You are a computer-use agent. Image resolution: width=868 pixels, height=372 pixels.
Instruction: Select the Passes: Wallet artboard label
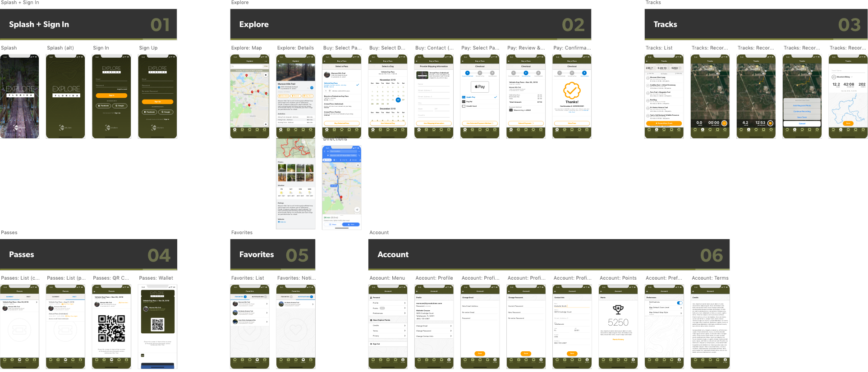point(156,278)
